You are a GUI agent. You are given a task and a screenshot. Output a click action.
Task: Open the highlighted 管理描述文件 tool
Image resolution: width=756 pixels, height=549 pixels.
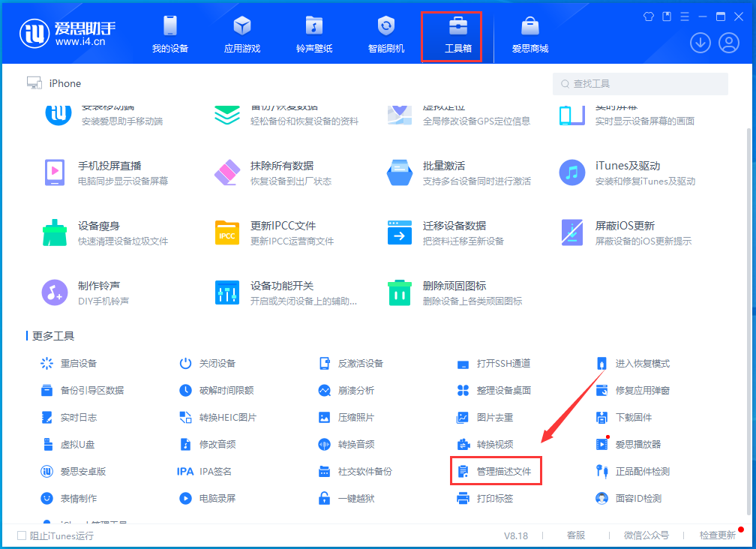496,470
